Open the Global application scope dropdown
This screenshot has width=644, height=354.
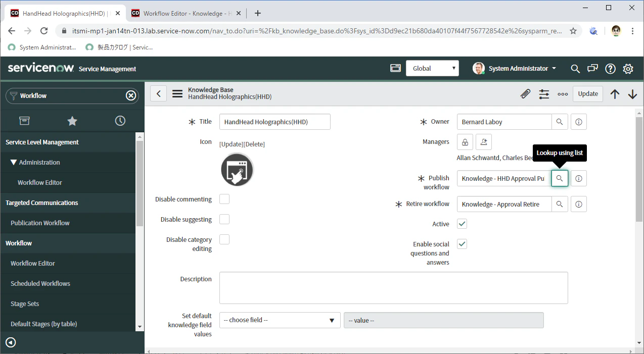(432, 68)
